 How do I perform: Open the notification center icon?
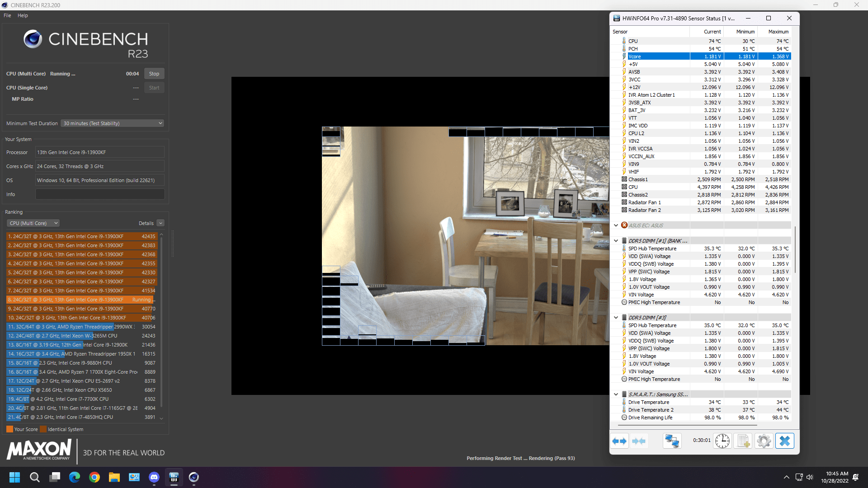[x=855, y=477]
